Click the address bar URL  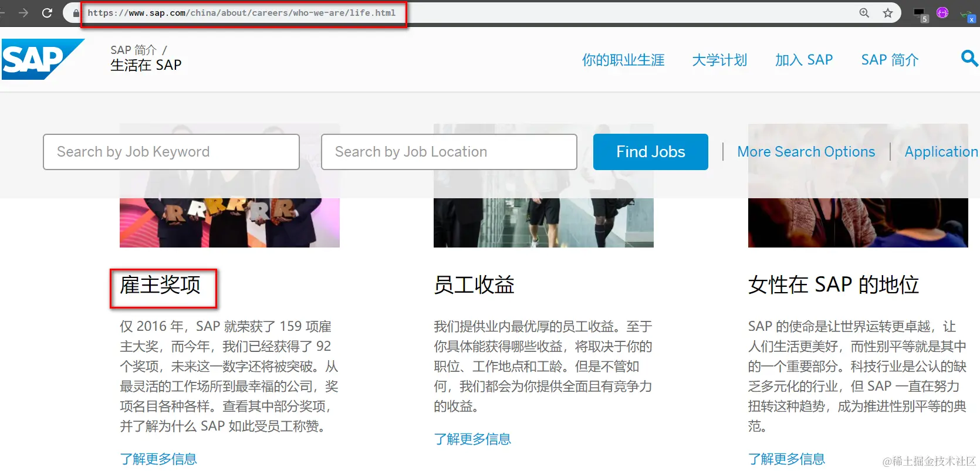click(241, 12)
